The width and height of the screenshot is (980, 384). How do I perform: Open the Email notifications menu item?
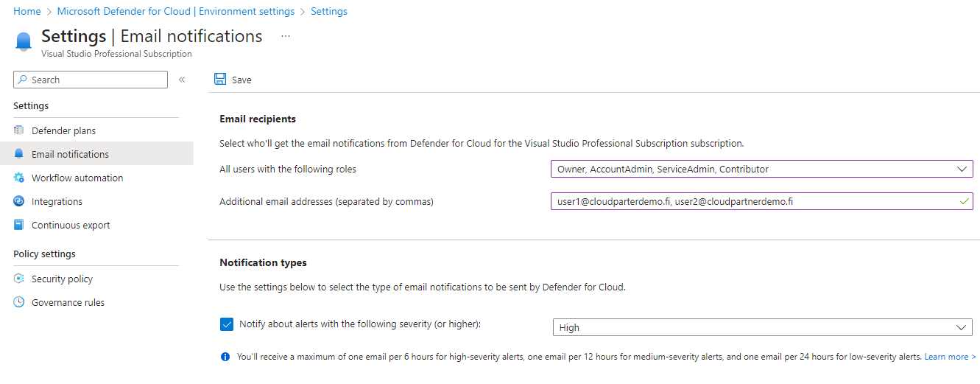(x=70, y=154)
